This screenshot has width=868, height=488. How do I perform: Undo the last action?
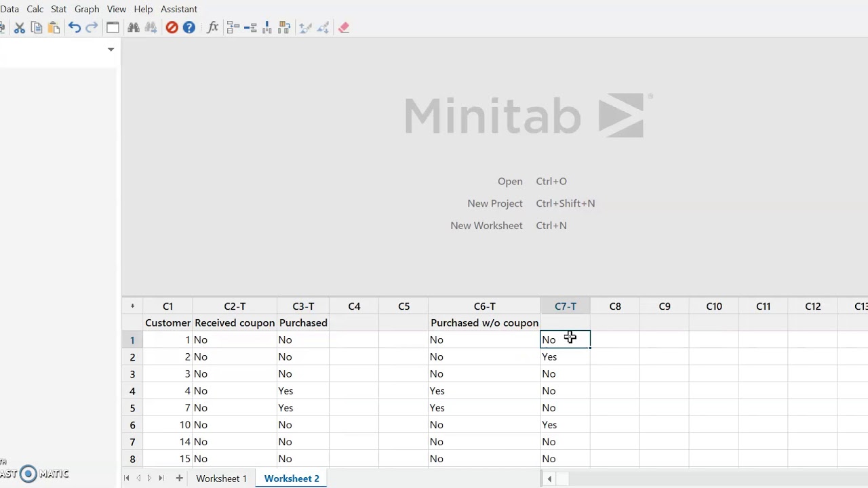tap(75, 28)
